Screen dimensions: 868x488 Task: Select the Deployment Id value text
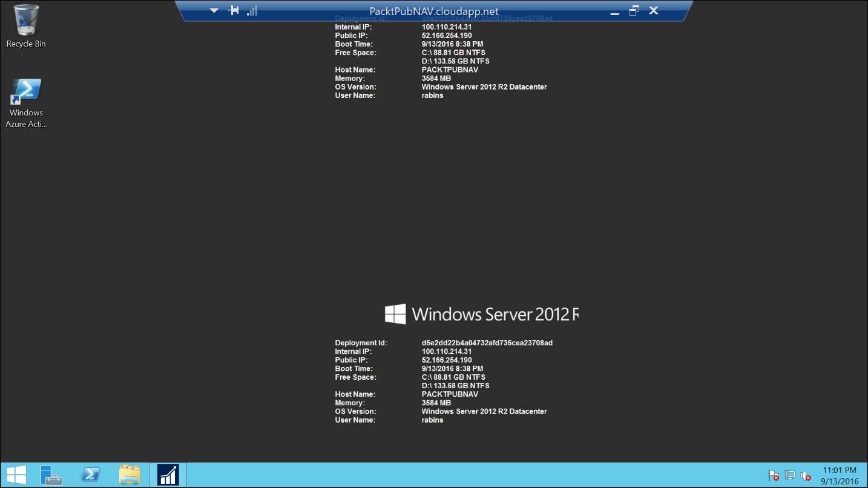487,342
